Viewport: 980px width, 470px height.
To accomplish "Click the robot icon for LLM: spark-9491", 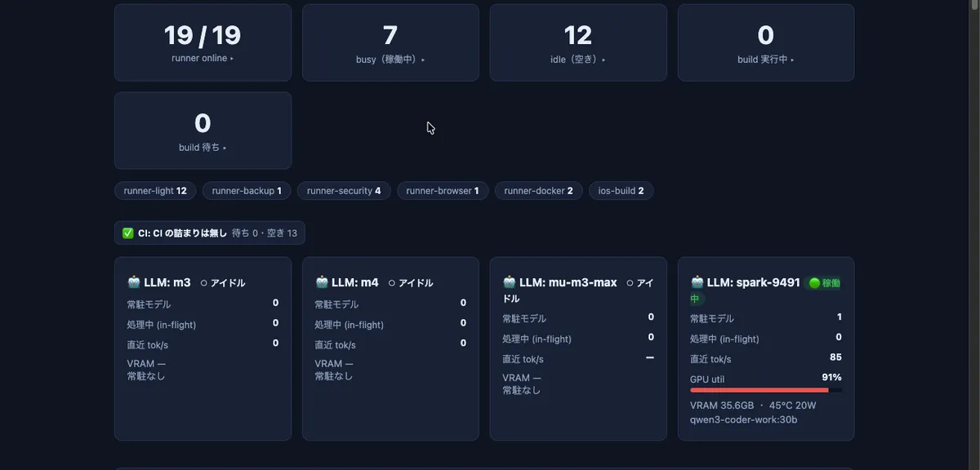I will click(697, 282).
